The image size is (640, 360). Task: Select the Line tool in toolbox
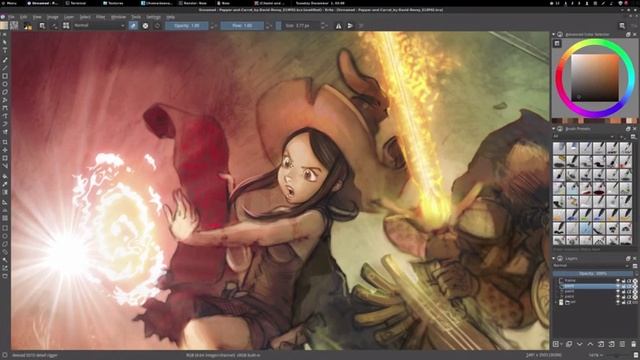(5, 68)
